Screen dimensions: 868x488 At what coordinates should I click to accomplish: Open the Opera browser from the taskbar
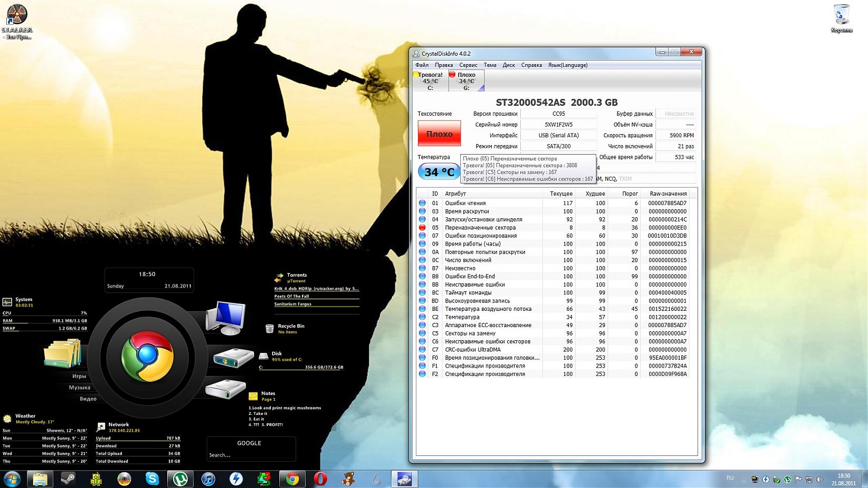pyautogui.click(x=320, y=479)
